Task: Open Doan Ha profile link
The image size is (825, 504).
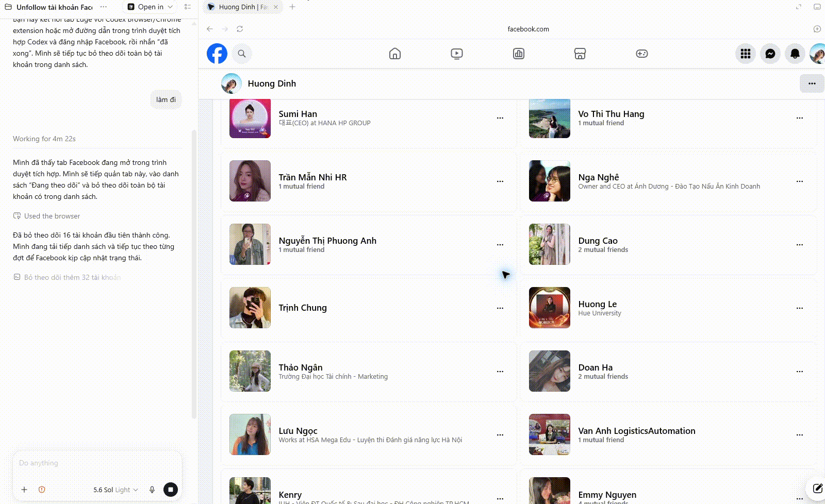Action: click(x=595, y=367)
